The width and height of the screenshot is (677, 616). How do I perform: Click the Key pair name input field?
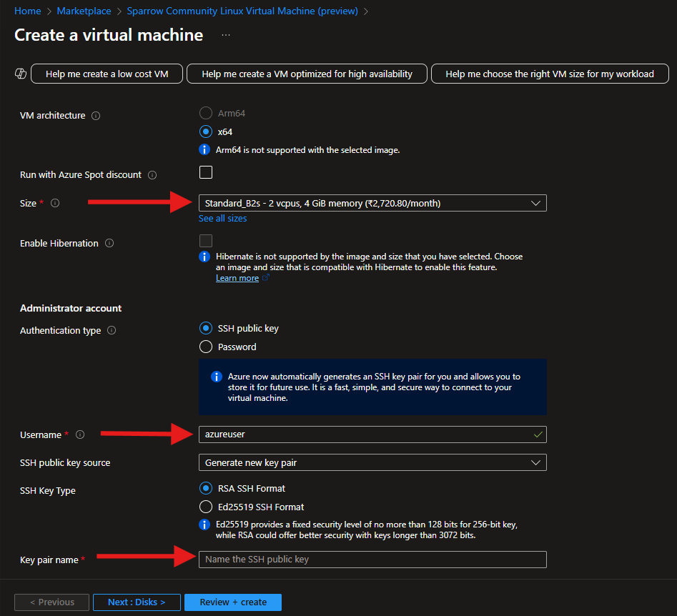pyautogui.click(x=372, y=560)
